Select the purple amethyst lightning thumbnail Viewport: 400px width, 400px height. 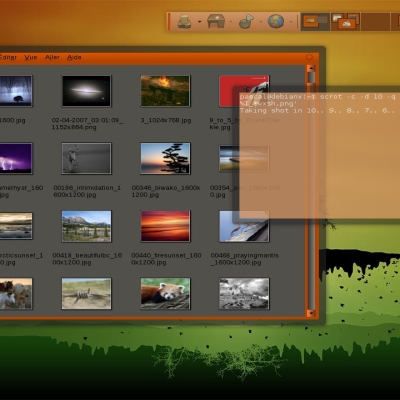[x=16, y=158]
